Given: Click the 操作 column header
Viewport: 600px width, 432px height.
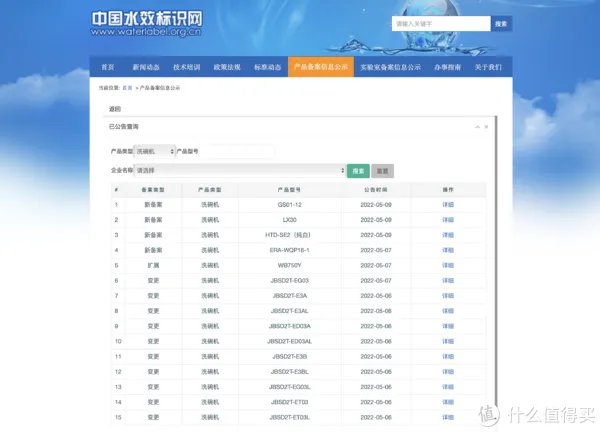Looking at the screenshot, I should click(x=448, y=190).
